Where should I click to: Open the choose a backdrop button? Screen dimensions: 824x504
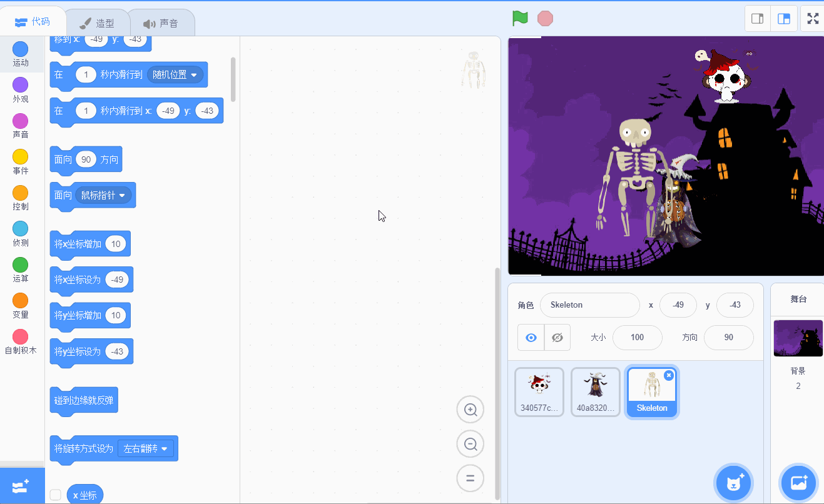[798, 483]
